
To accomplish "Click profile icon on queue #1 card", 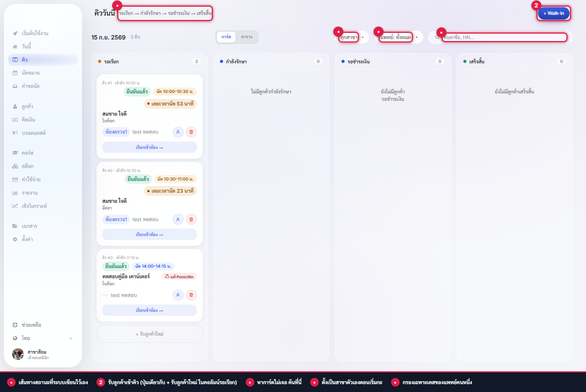I will pos(178,132).
